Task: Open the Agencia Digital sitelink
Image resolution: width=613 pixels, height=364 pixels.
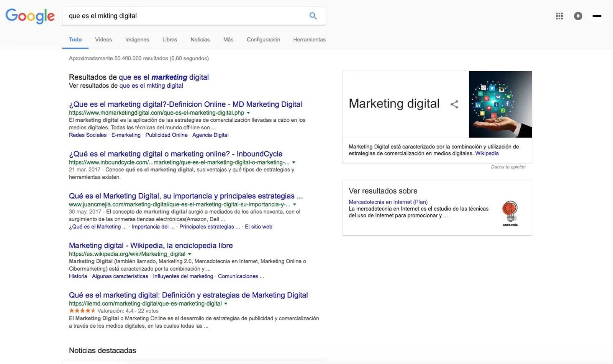Action: pyautogui.click(x=210, y=135)
